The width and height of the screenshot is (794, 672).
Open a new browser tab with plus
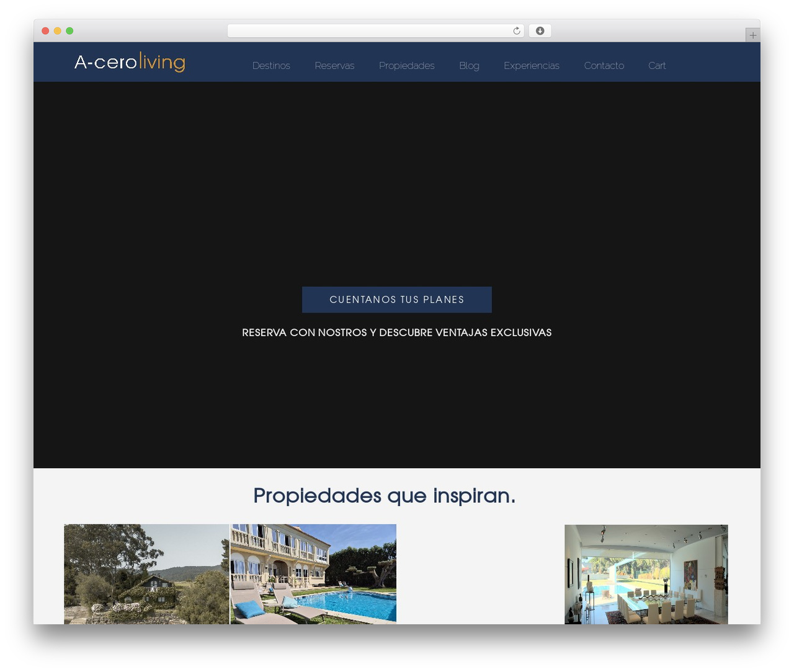point(752,35)
